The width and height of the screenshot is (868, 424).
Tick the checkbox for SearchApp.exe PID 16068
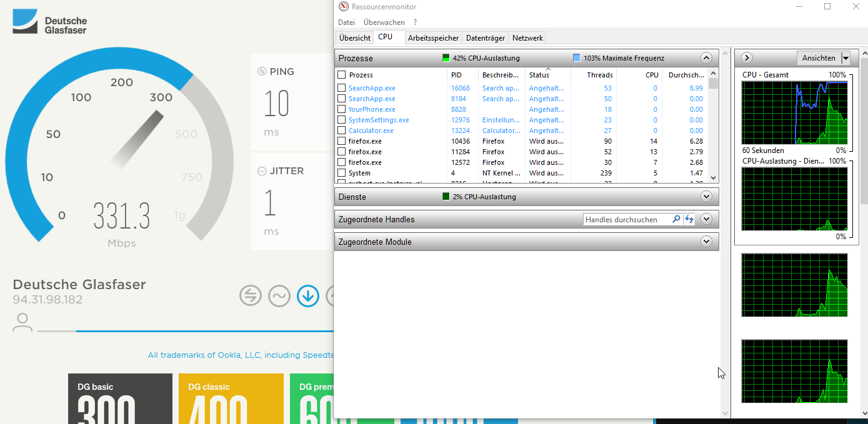342,88
